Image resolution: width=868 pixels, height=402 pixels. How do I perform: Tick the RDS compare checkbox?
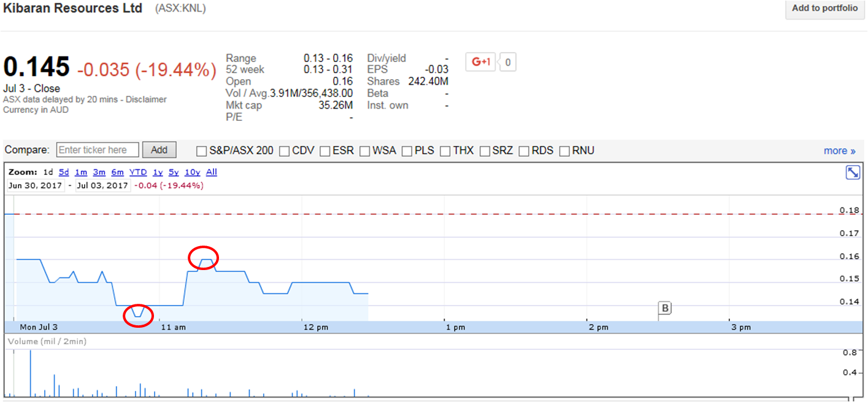[524, 151]
